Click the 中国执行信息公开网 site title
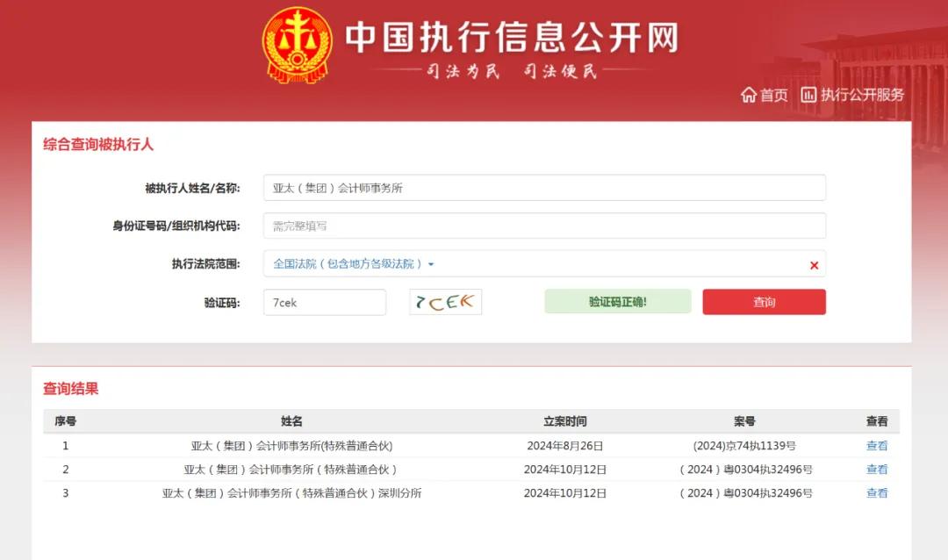The width and height of the screenshot is (948, 560). (x=512, y=37)
